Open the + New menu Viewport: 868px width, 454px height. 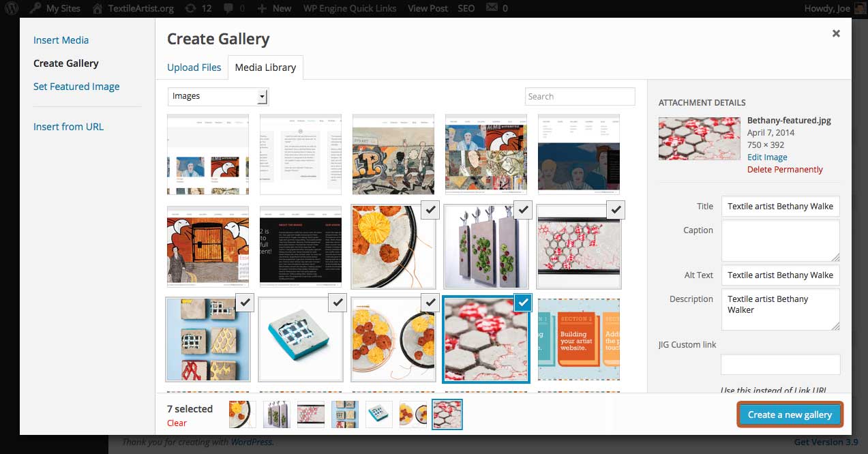click(274, 9)
